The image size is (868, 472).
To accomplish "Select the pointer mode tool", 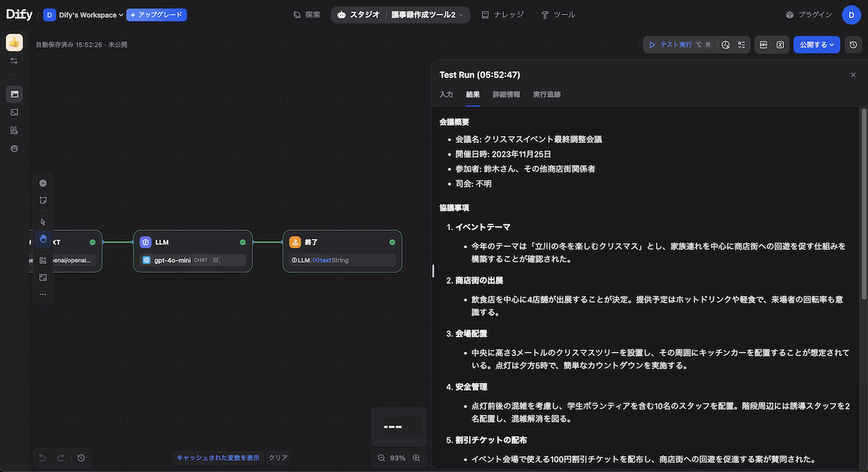I will [x=43, y=222].
